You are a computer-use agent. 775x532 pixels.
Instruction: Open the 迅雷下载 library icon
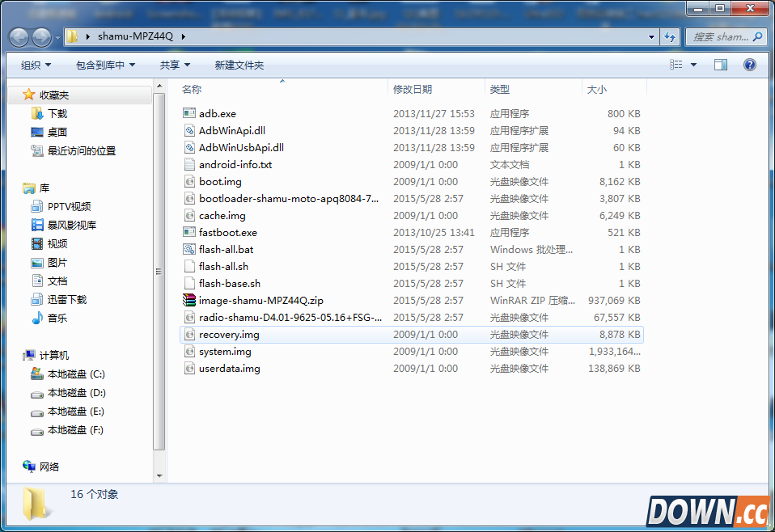coord(36,299)
